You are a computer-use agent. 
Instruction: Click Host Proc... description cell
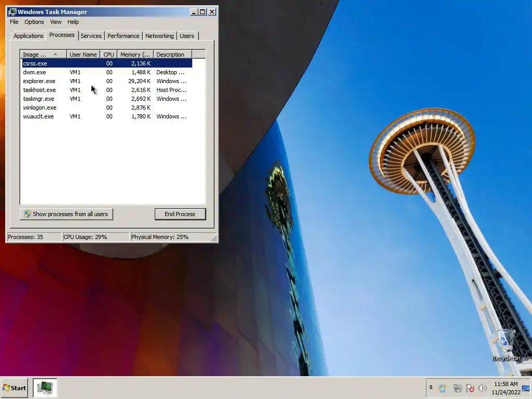coord(171,90)
